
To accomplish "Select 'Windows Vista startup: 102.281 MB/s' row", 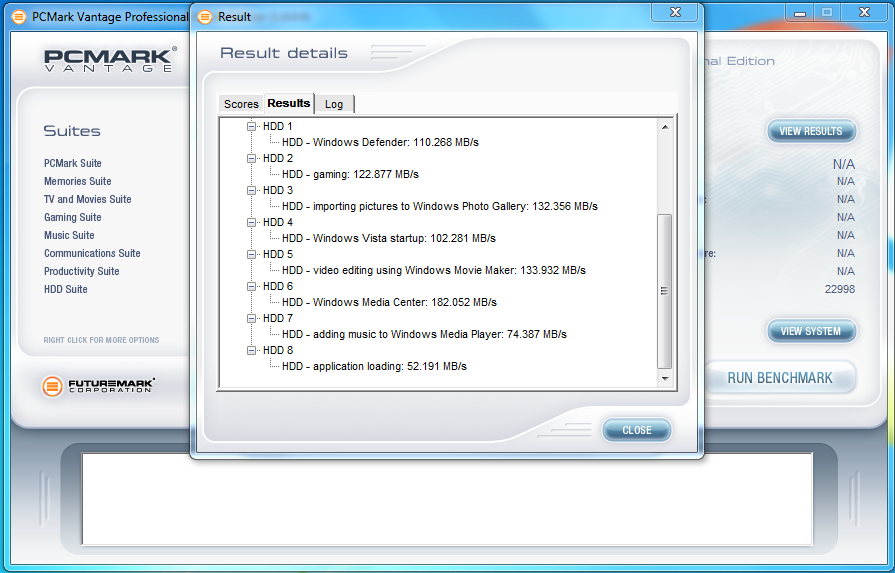I will (389, 238).
